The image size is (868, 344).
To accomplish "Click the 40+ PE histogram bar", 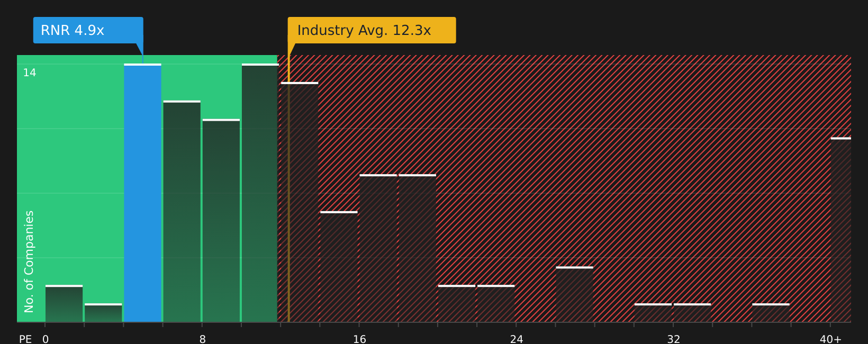I will tap(840, 230).
